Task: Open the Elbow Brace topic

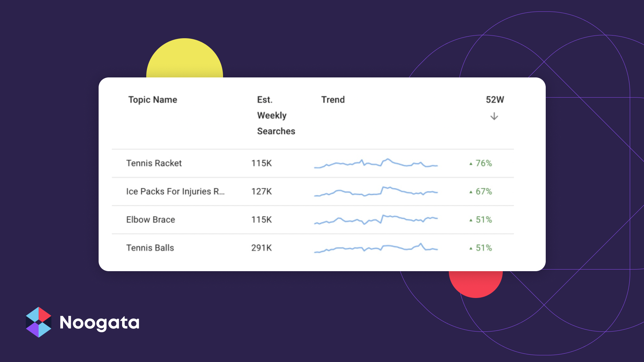Action: click(151, 220)
